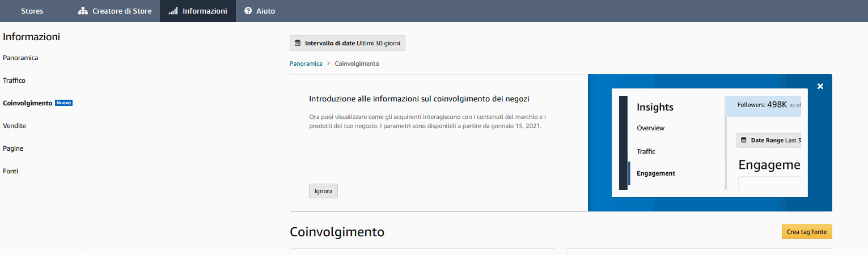Navigate to Pagine in the sidebar

13,148
